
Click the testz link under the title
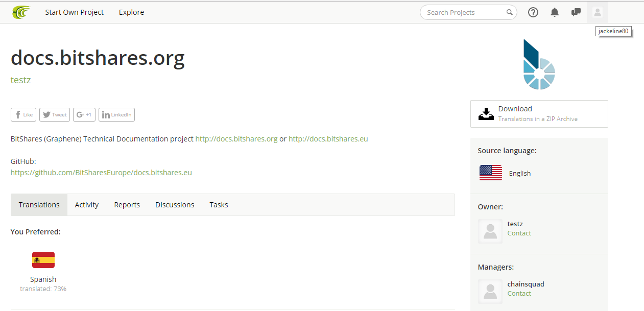point(21,80)
